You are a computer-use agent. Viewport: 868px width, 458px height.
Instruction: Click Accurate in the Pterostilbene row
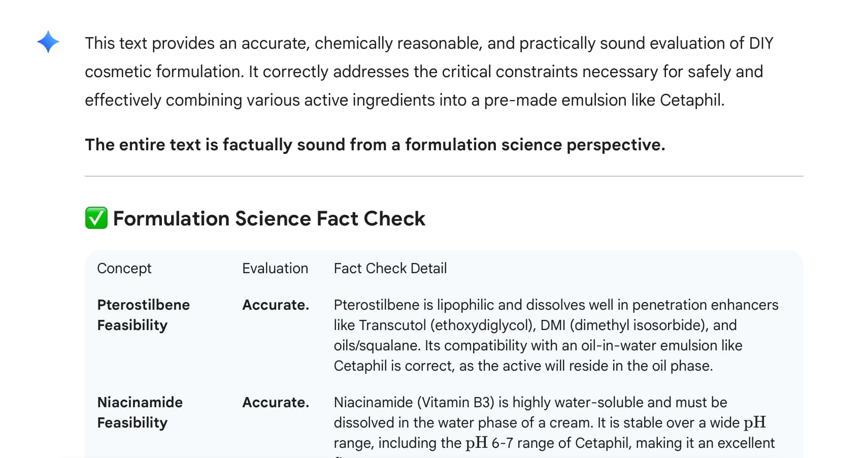[x=275, y=305]
